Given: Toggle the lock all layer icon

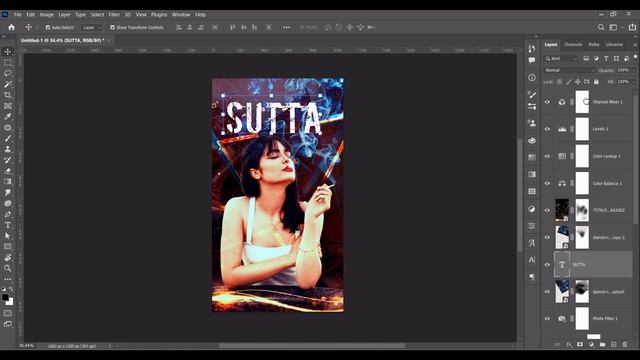Looking at the screenshot, I should pos(596,82).
